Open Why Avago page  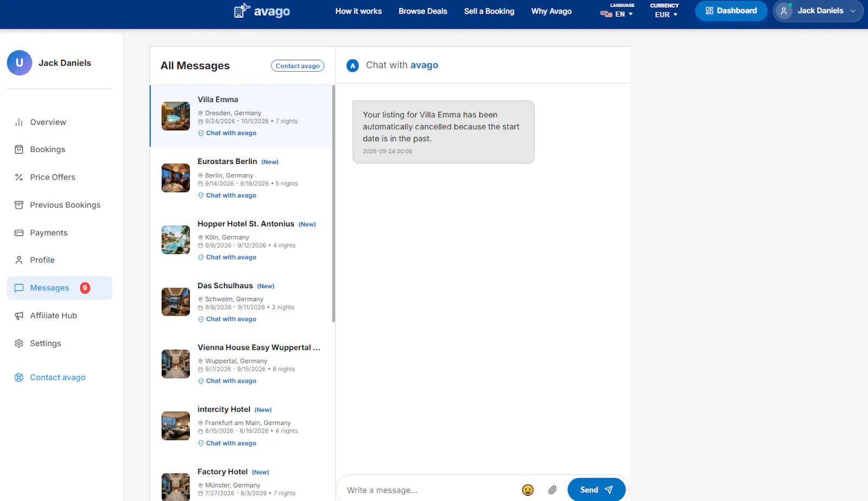click(x=551, y=11)
